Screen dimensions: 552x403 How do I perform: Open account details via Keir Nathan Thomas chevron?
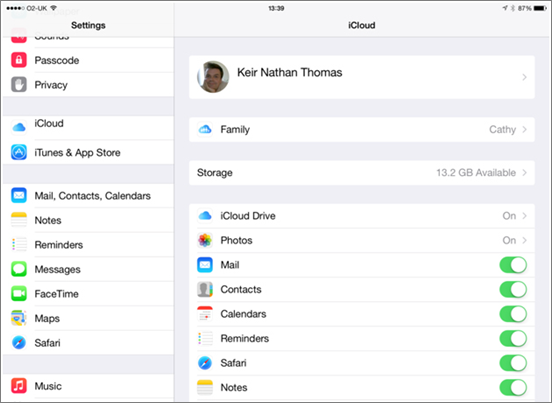click(x=525, y=77)
